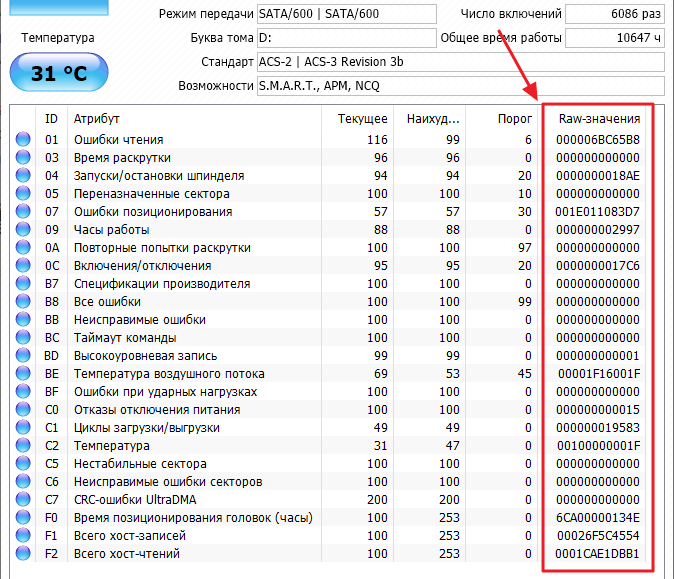Click status icon of CRC-ошибки UltraDMA row

(x=23, y=500)
